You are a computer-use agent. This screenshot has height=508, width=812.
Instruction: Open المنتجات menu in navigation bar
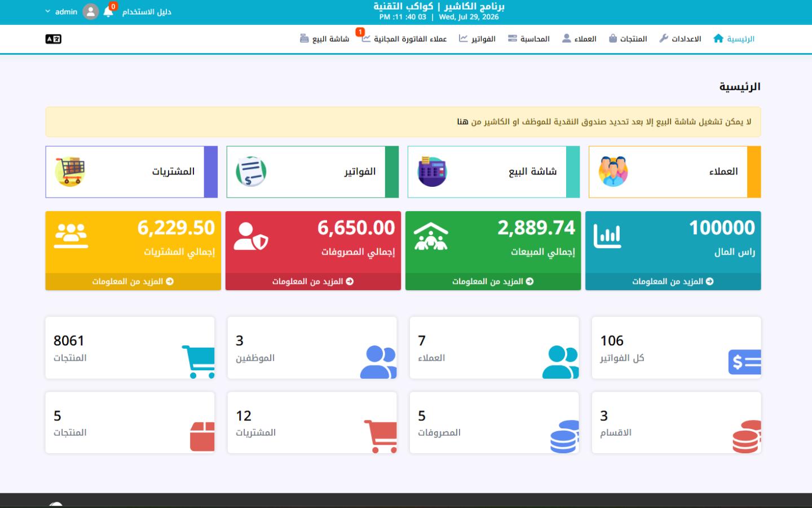(x=628, y=39)
